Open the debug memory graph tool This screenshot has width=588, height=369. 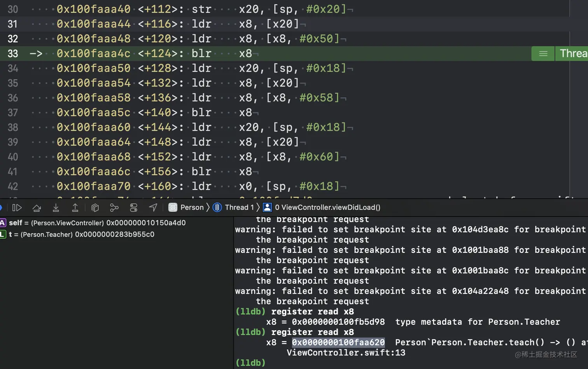(x=114, y=208)
